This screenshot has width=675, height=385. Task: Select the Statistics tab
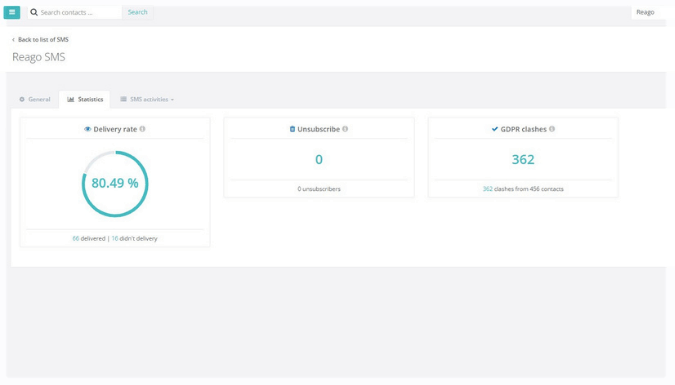[x=85, y=99]
